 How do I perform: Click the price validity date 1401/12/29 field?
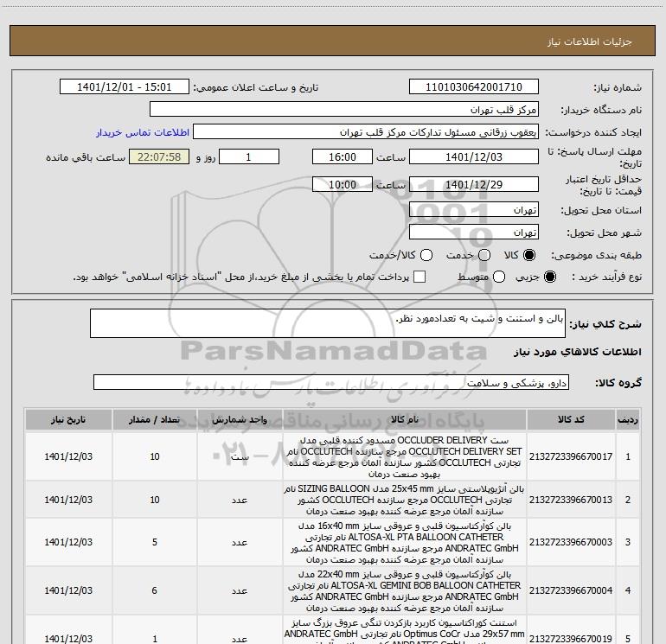click(x=474, y=184)
